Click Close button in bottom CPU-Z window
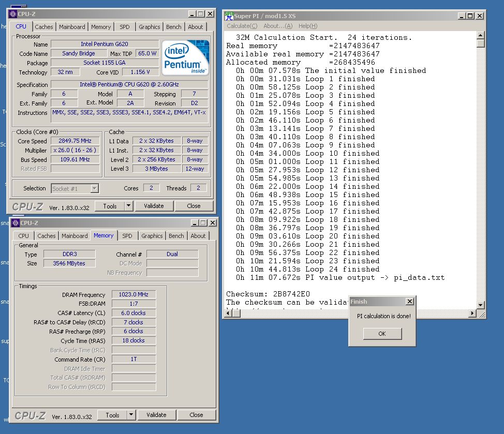The image size is (504, 434). [x=196, y=415]
